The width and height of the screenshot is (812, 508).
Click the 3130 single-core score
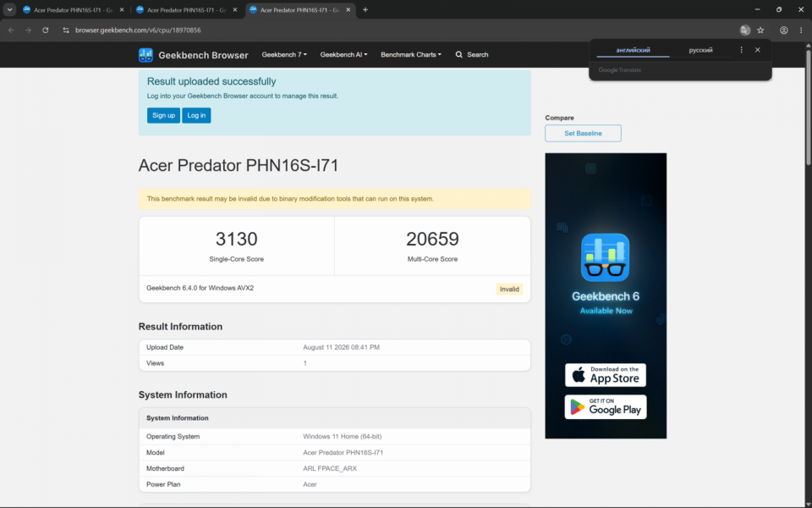236,239
